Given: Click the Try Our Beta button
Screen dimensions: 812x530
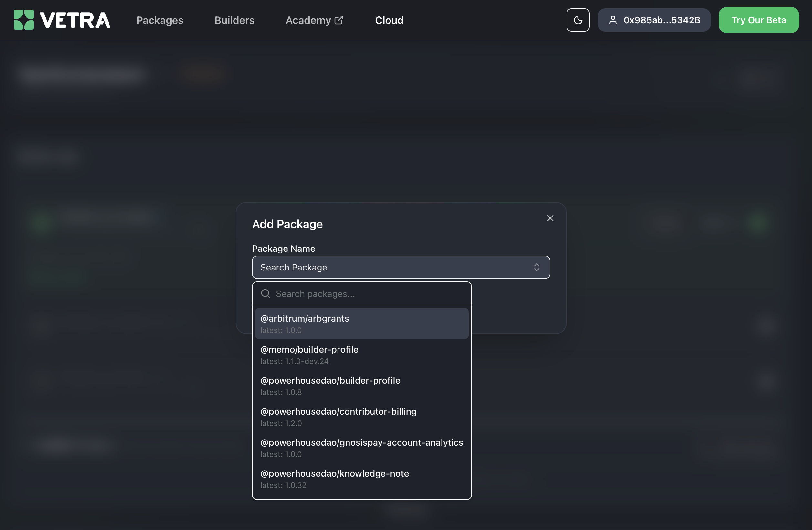Looking at the screenshot, I should click(x=758, y=20).
